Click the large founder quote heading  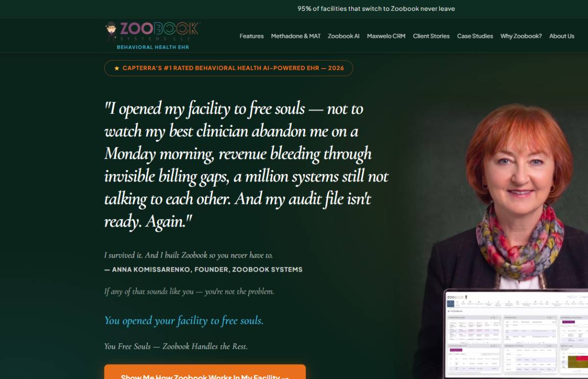pyautogui.click(x=246, y=165)
